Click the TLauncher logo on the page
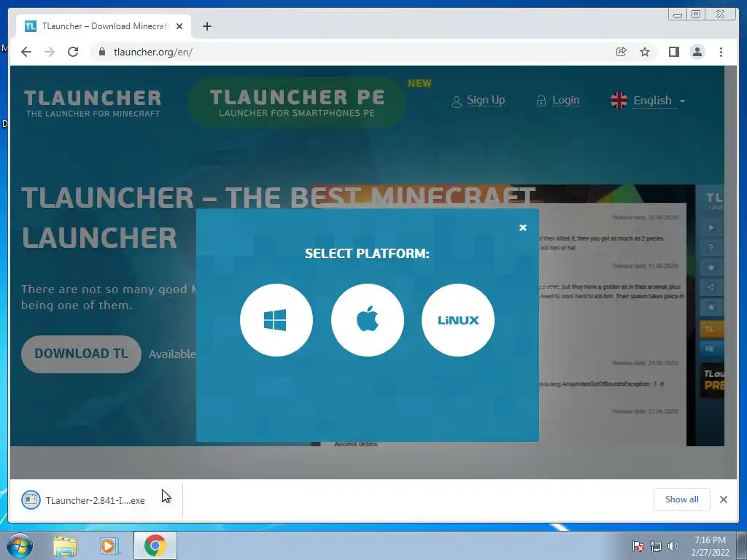The image size is (747, 560). 93,103
